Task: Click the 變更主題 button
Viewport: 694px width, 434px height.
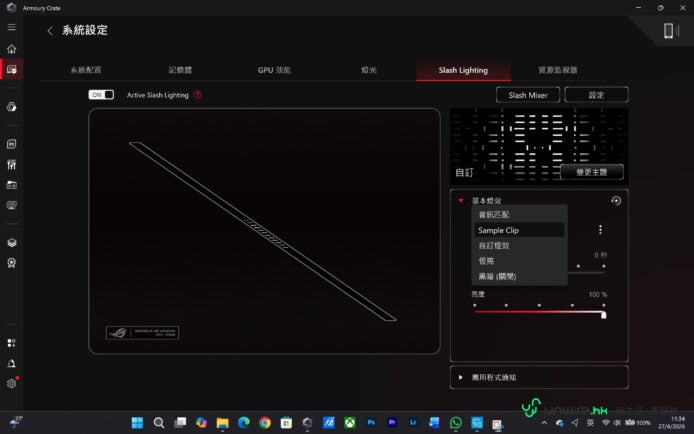Action: [592, 172]
